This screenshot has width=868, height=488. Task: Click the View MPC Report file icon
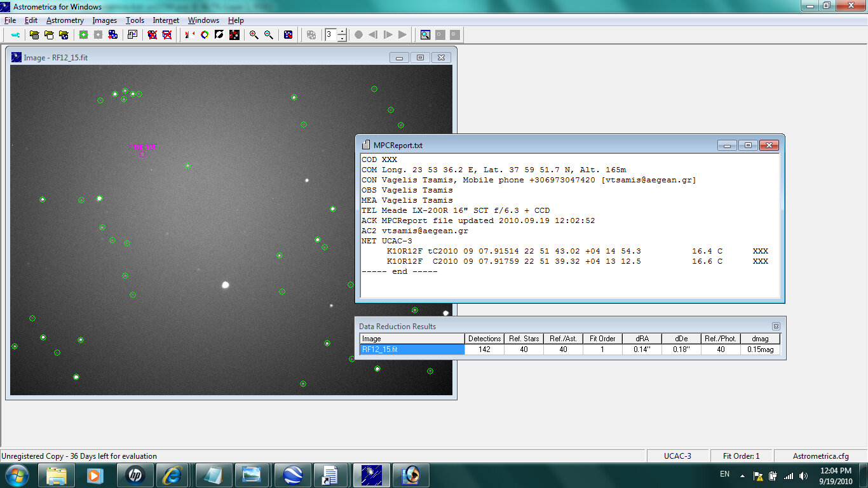[x=132, y=35]
